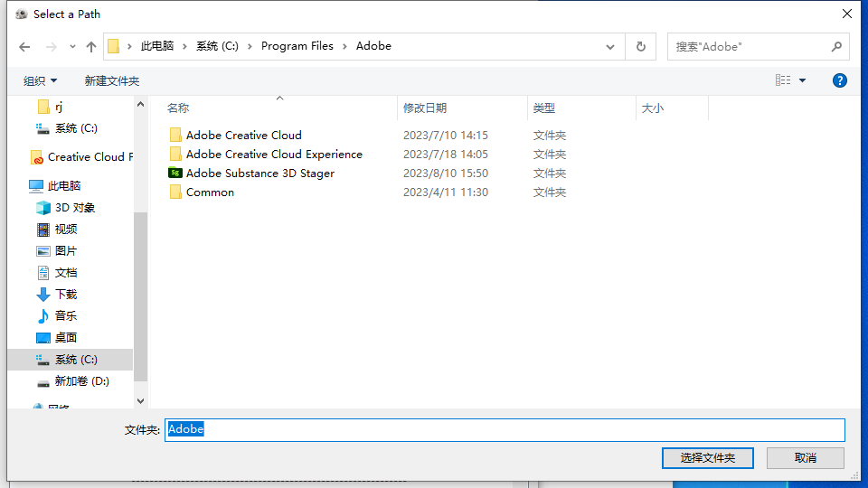Click the date 2023/4/11 11:30
Viewport: 868px width, 488px height.
point(446,192)
